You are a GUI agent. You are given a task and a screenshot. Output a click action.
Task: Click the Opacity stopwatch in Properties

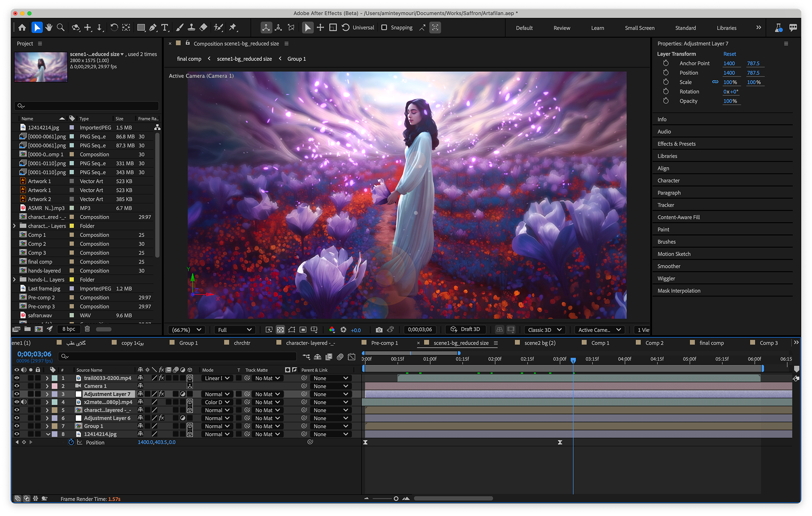coord(666,101)
